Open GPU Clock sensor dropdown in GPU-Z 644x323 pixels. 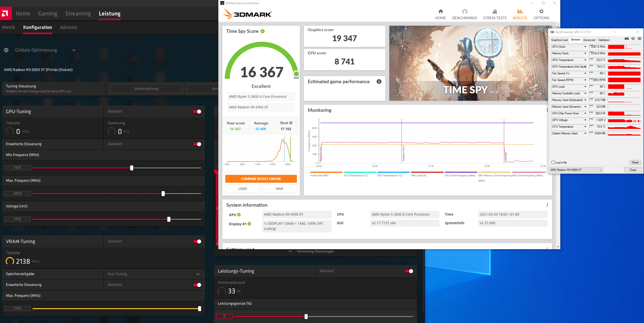pos(585,47)
